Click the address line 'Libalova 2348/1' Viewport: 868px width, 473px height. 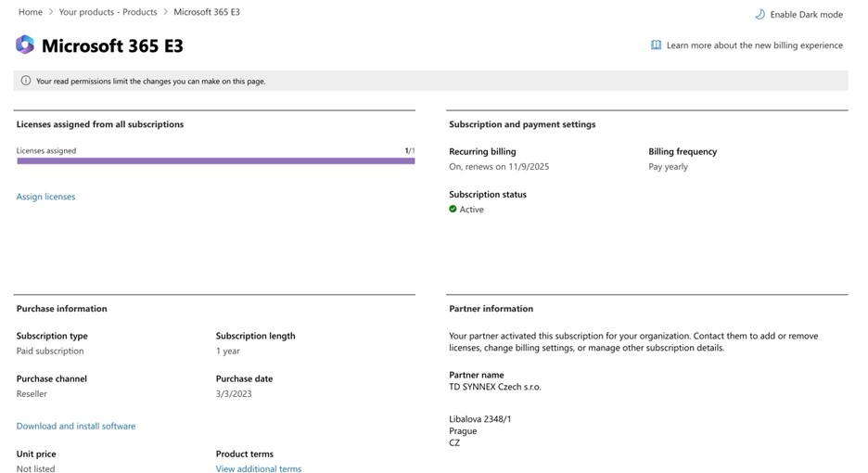point(480,418)
